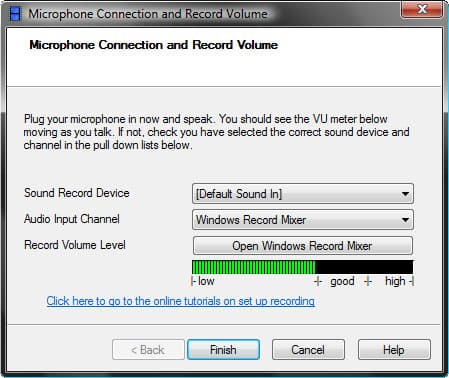Click the 'Audio Input Channel' label
Screen dimensions: 449x378
(x=72, y=219)
